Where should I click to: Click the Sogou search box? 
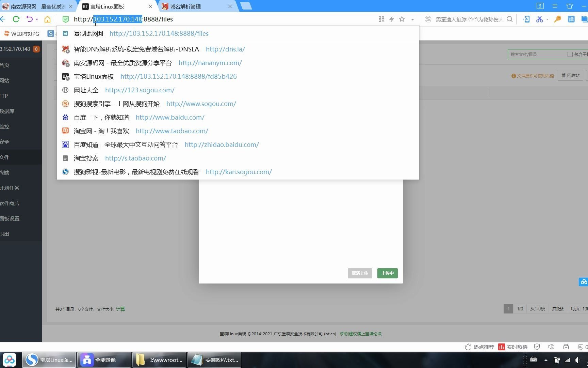(469, 19)
